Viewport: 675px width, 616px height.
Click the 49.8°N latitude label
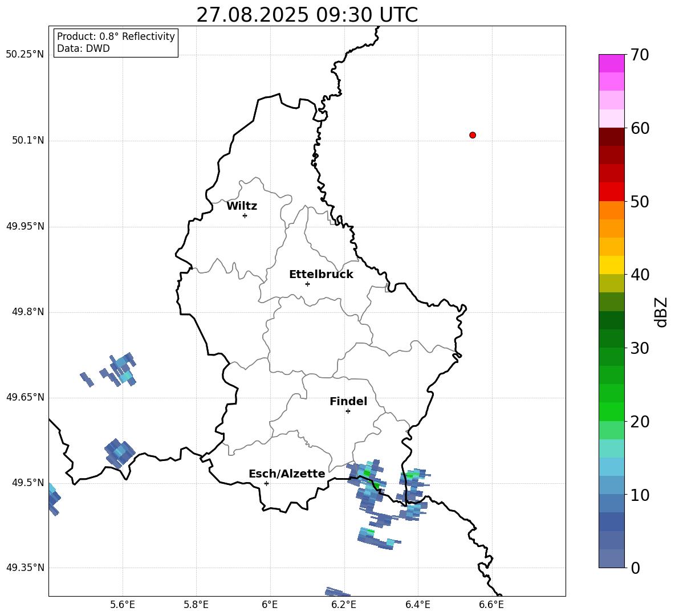[28, 312]
